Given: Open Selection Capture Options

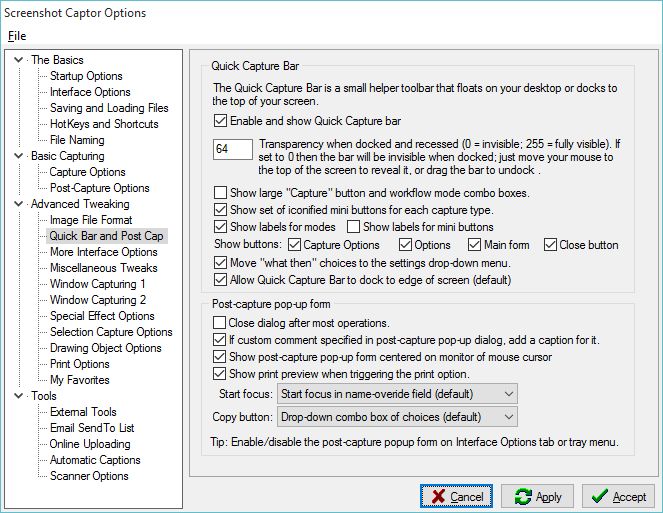Looking at the screenshot, I should click(111, 332).
